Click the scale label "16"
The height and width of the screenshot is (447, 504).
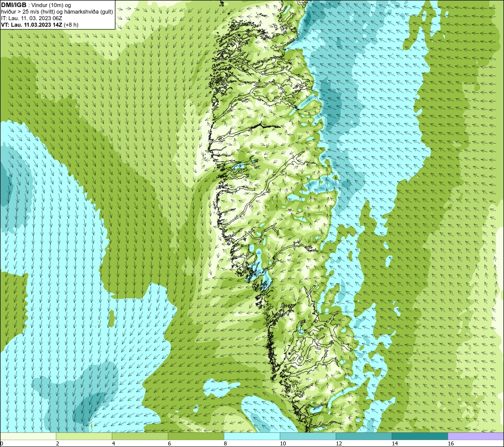click(x=451, y=443)
